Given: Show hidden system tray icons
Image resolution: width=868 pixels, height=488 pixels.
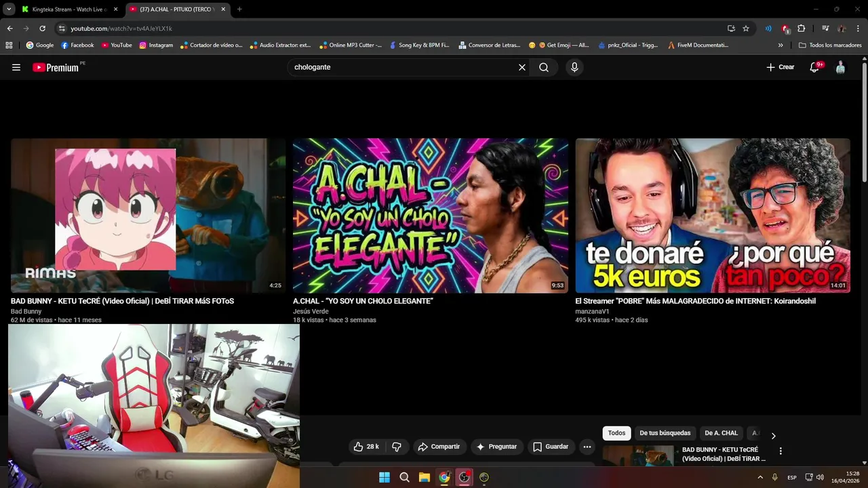Looking at the screenshot, I should (760, 477).
